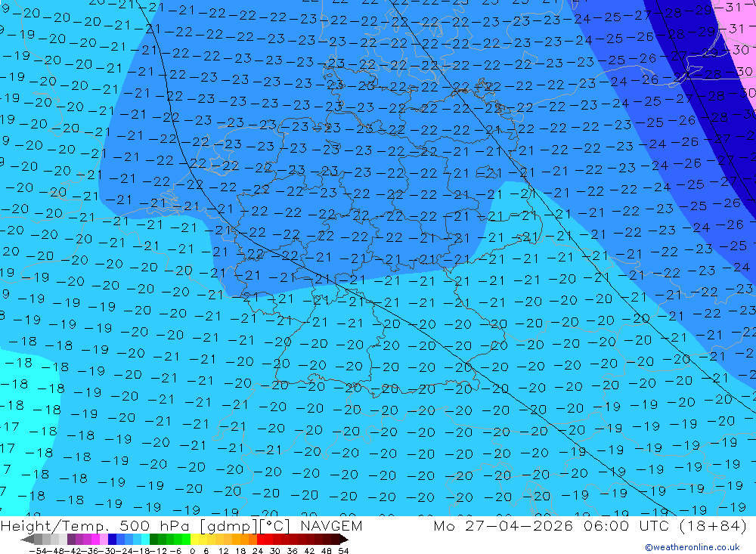The width and height of the screenshot is (756, 554).
Task: Click the 54 legend scale label
Action: (x=343, y=551)
